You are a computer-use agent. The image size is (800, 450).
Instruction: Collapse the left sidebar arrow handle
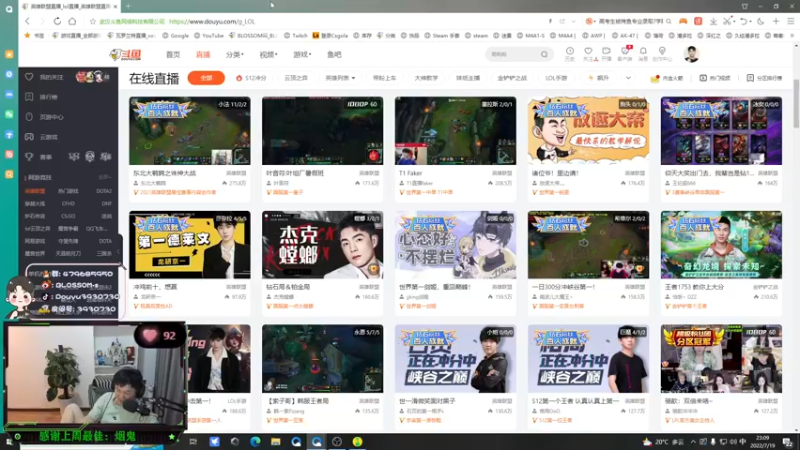coord(119,252)
